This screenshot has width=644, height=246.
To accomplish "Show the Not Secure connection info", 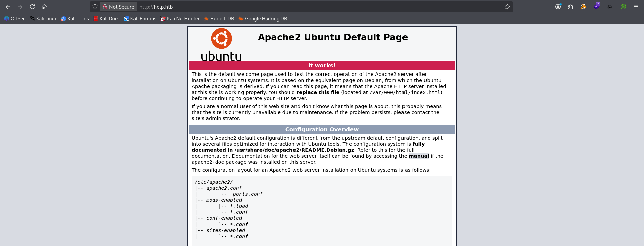I will (x=118, y=7).
